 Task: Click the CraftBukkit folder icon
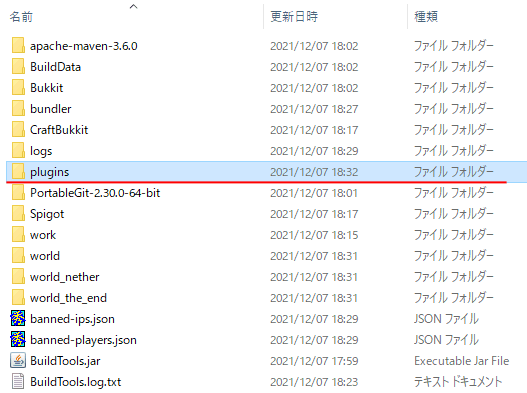(x=18, y=129)
